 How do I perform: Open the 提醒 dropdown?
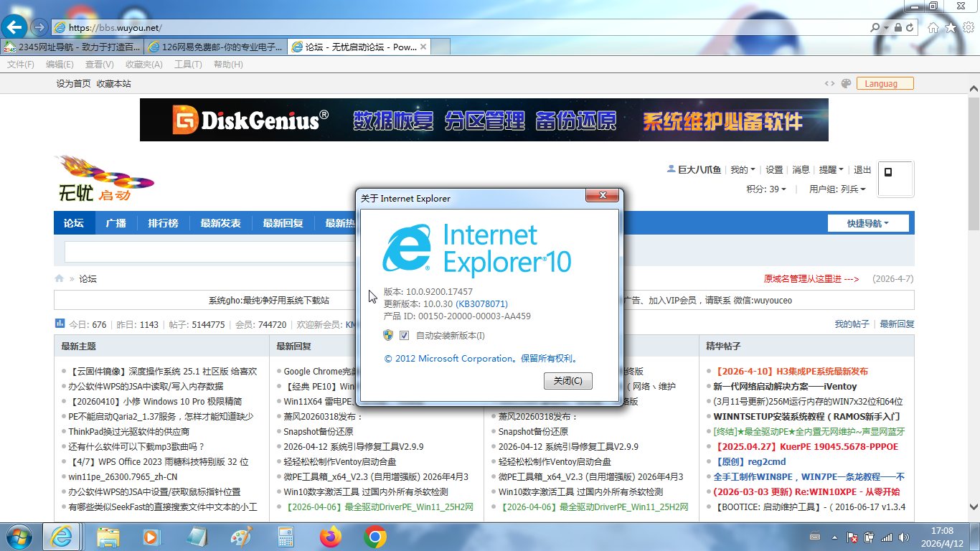(831, 170)
